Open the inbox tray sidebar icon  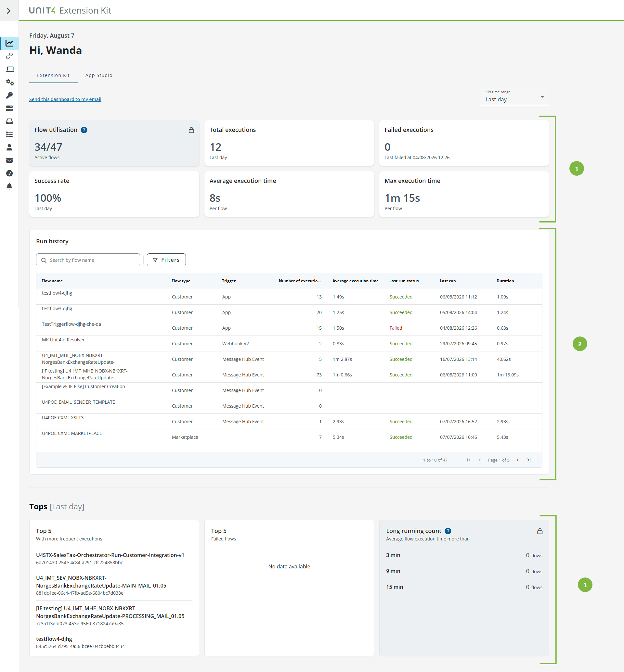(9, 121)
